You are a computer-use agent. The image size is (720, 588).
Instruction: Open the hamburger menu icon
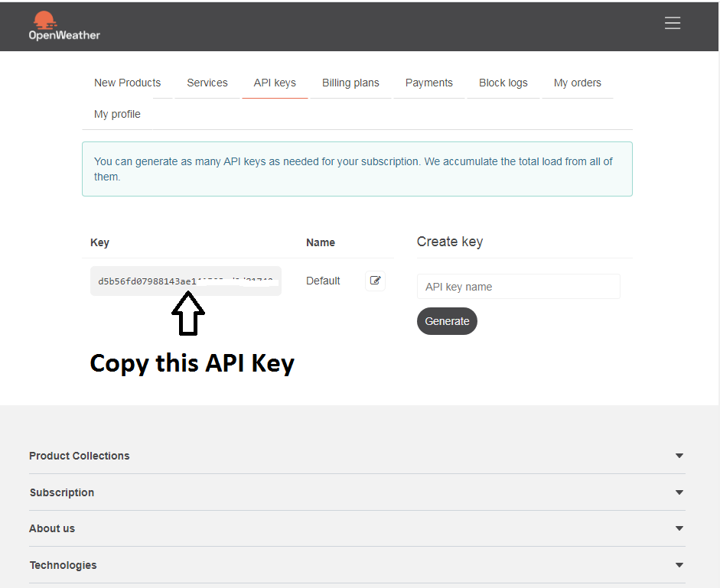click(673, 23)
